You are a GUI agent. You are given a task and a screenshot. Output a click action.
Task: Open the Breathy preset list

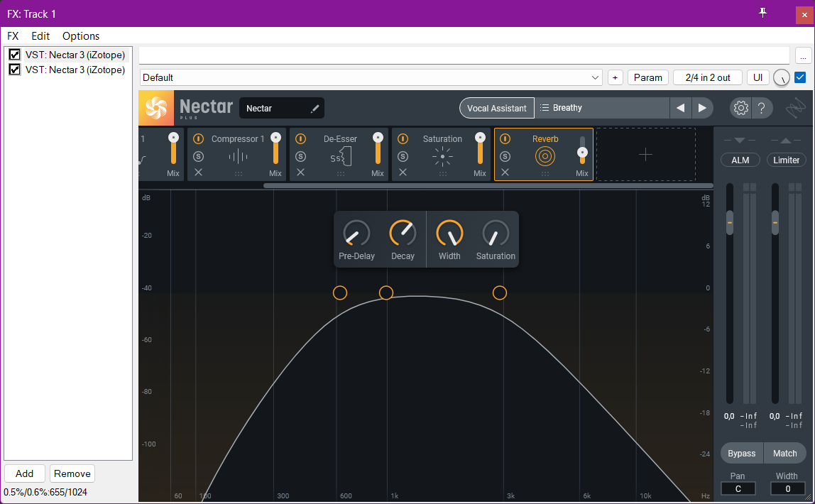[602, 108]
